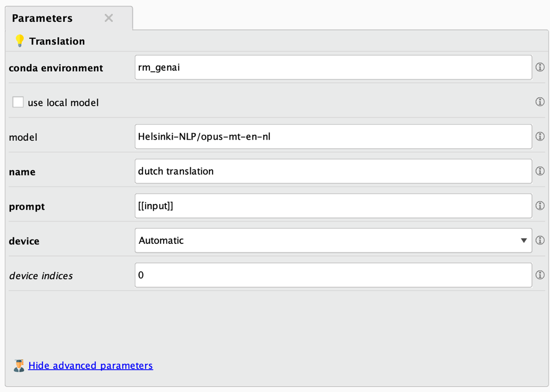Click the lightbulb icon next to Translation
Screen dimensions: 550x392
tap(20, 41)
